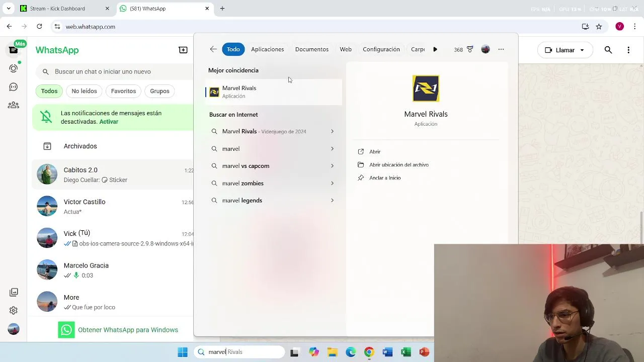The height and width of the screenshot is (362, 644).
Task: Open Windows Start button on taskbar
Action: coord(183,352)
